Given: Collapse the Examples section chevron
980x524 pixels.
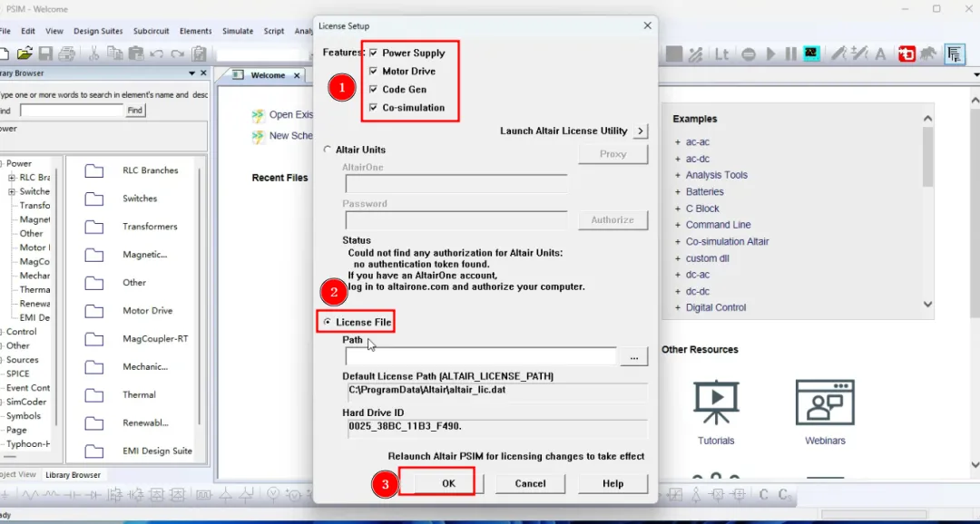Looking at the screenshot, I should pos(927,119).
